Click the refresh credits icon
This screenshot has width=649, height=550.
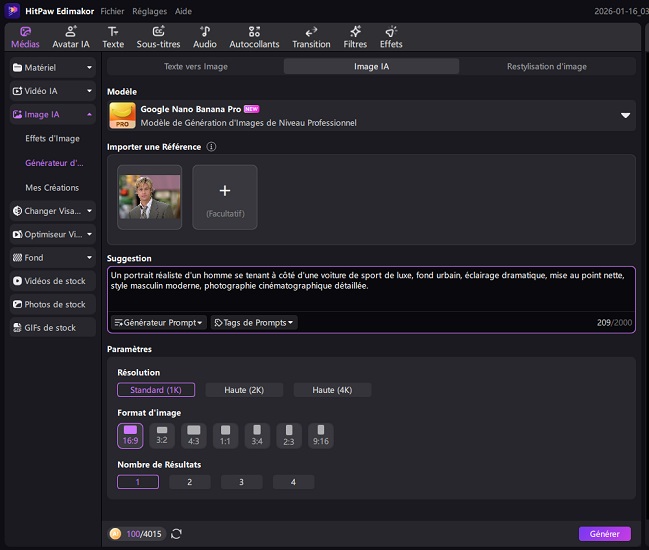tap(177, 534)
